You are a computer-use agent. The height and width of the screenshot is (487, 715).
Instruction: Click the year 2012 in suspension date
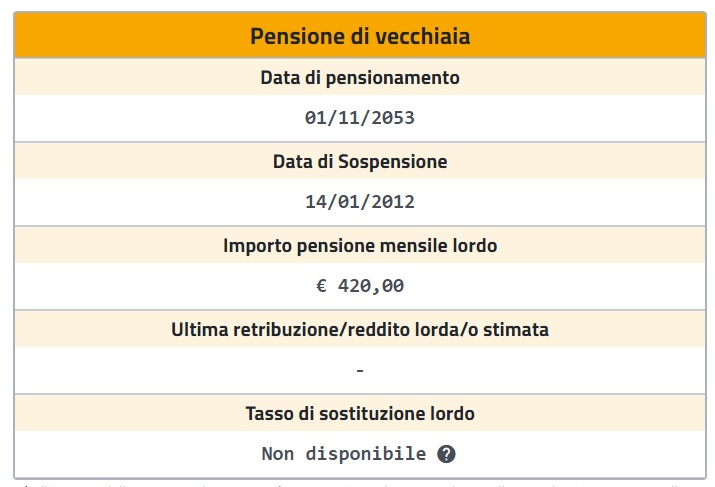click(x=393, y=202)
